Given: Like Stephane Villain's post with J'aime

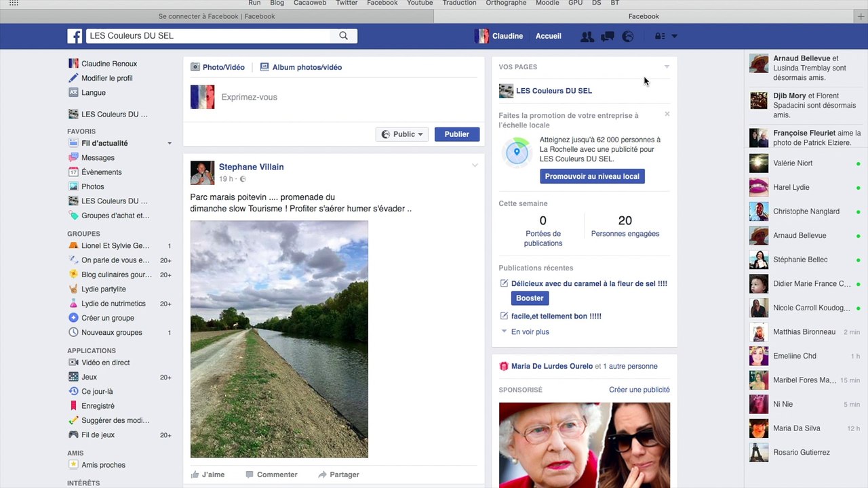Looking at the screenshot, I should click(x=208, y=474).
